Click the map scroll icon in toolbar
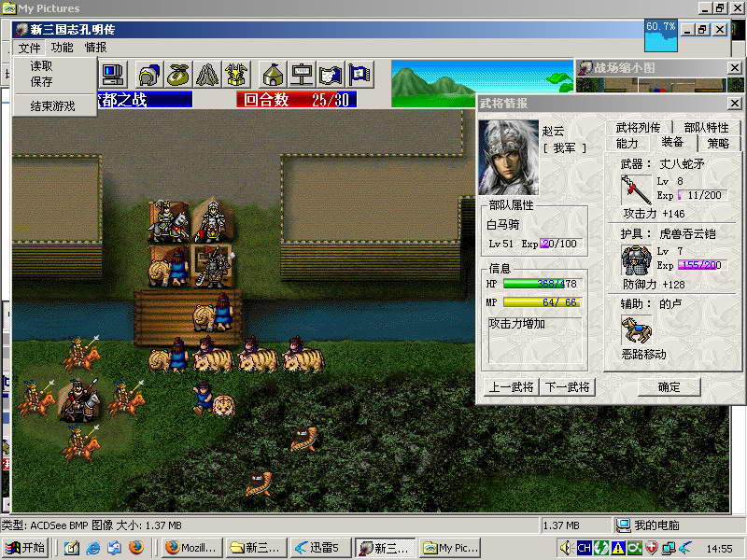 pyautogui.click(x=331, y=75)
